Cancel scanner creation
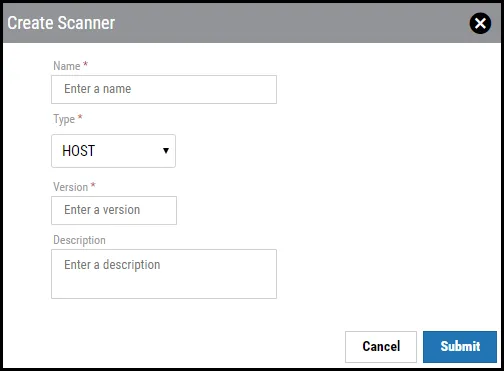 point(381,347)
